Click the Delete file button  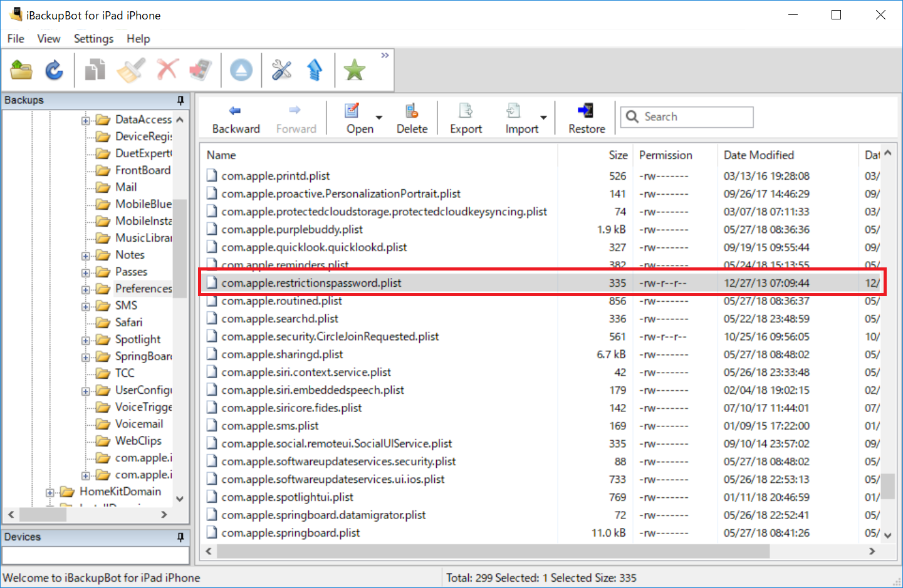(x=412, y=119)
